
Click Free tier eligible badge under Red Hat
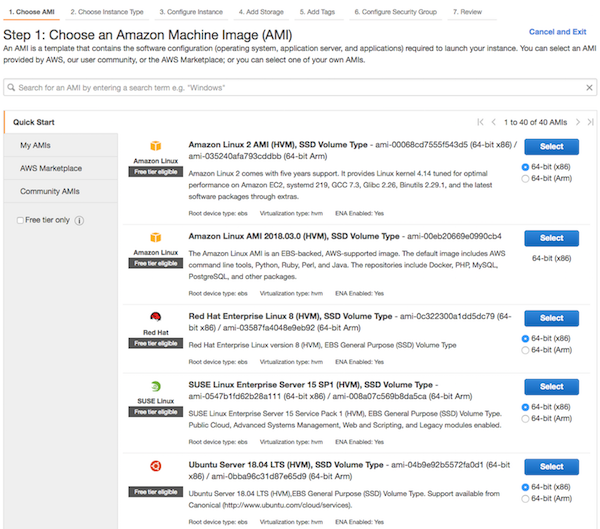click(x=156, y=343)
